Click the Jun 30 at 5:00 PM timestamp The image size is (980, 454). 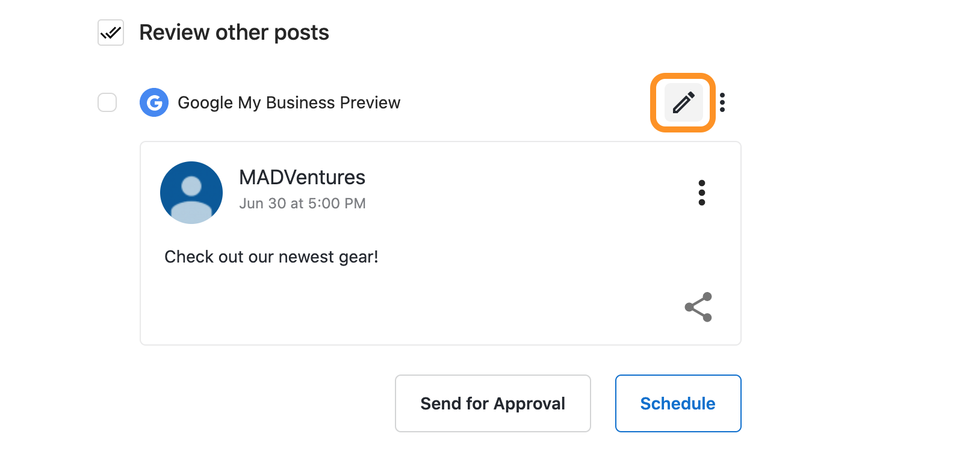pos(302,204)
